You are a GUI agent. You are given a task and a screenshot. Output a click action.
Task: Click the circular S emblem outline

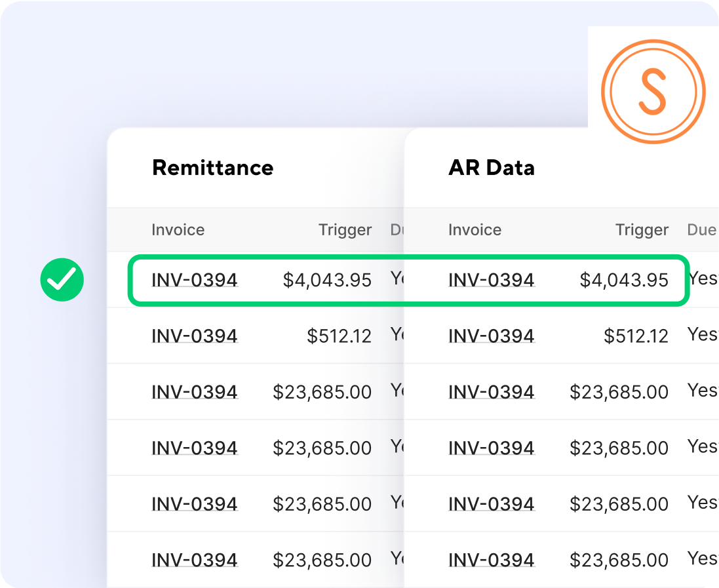point(653,91)
